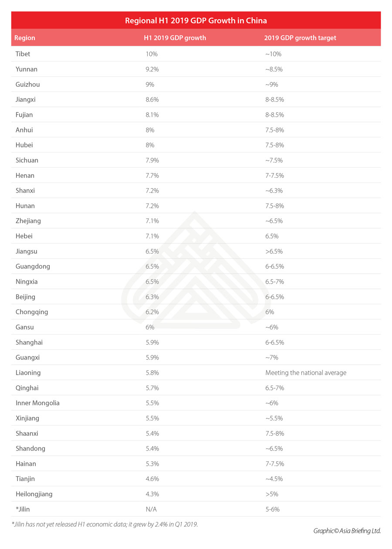This screenshot has width=392, height=549.
Task: Click the table title 'Regional H1 2019 GDP Growth in China'
Action: 196,20
